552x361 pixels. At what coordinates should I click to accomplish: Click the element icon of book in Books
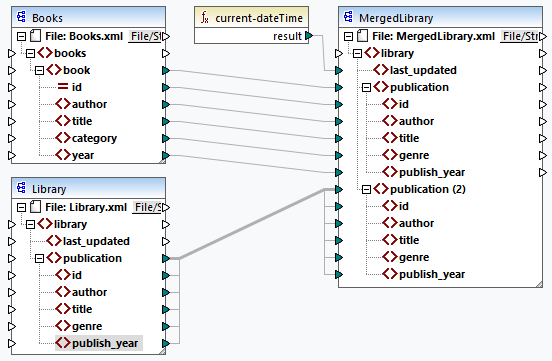[54, 70]
